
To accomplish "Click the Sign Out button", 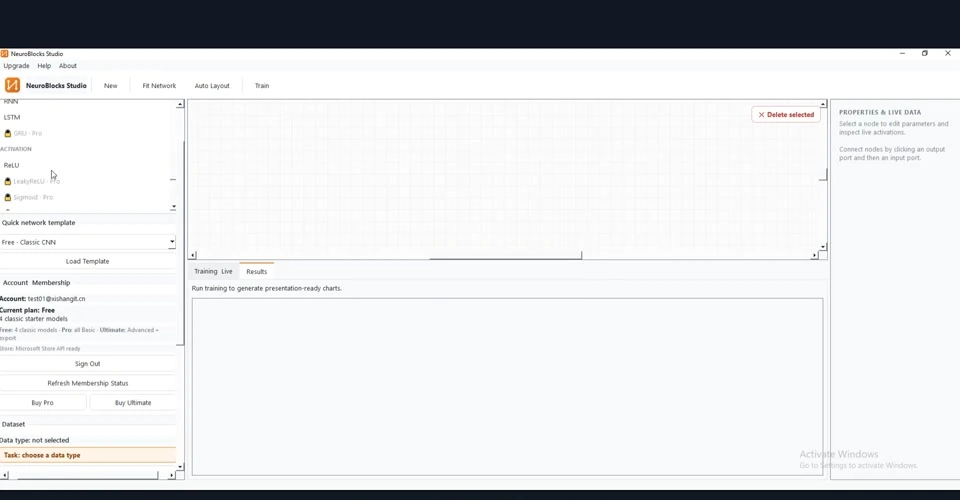I will tap(88, 364).
